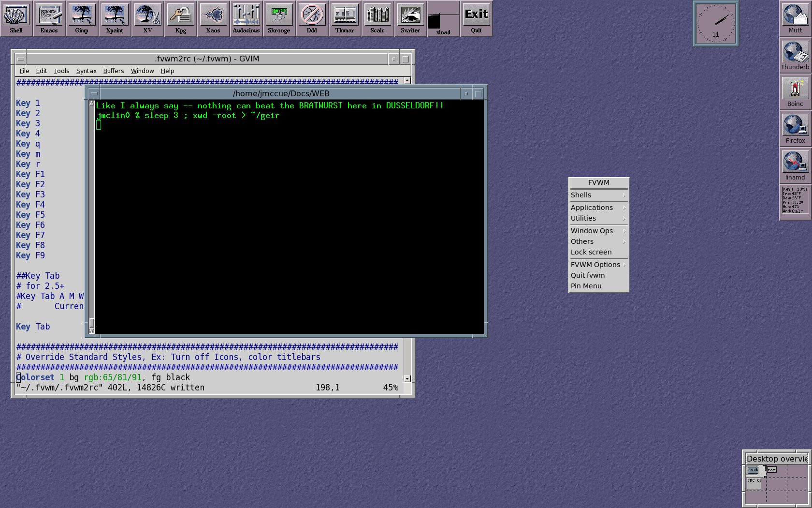Click the xload monitor in the button bar
Screen dimensions: 812x508
coord(444,18)
